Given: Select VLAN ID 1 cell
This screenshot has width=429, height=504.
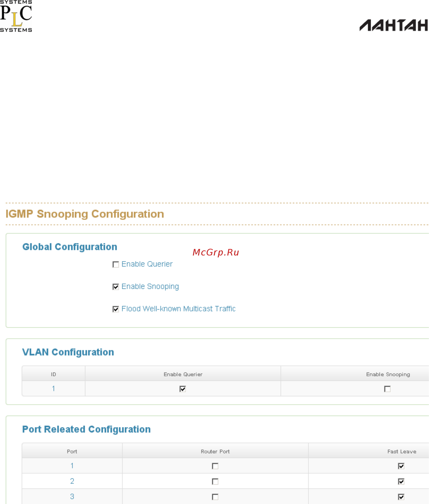Looking at the screenshot, I should (x=53, y=389).
